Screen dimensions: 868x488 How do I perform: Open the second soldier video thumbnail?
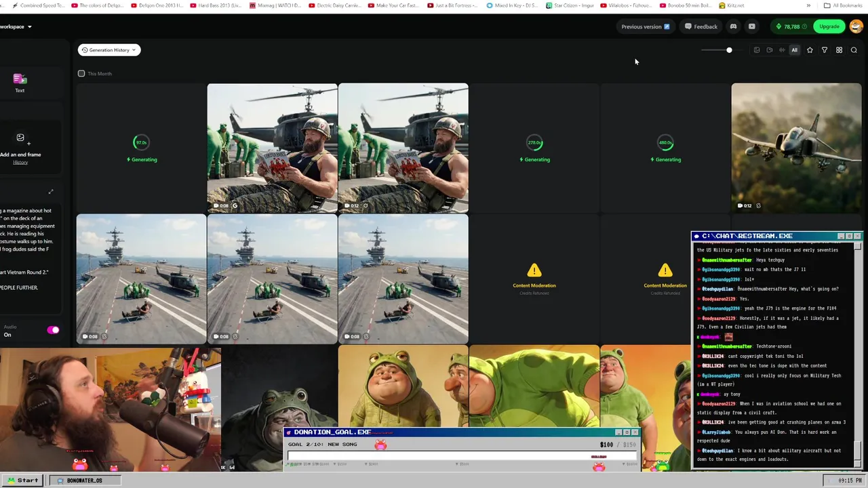click(x=403, y=148)
